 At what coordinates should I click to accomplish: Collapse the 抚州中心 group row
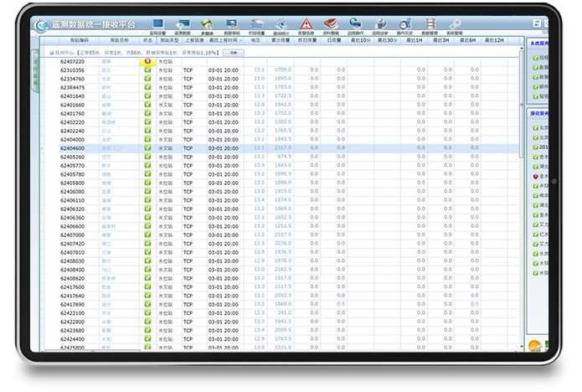click(x=53, y=52)
